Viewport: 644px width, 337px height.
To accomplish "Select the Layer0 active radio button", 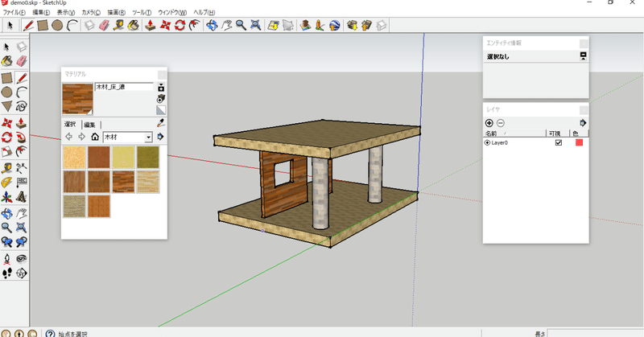I will [x=487, y=142].
